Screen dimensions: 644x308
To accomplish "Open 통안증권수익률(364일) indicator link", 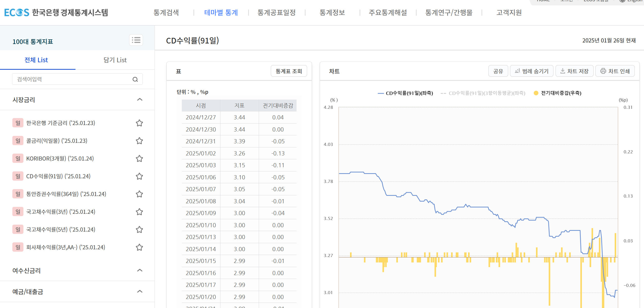I will pos(66,194).
